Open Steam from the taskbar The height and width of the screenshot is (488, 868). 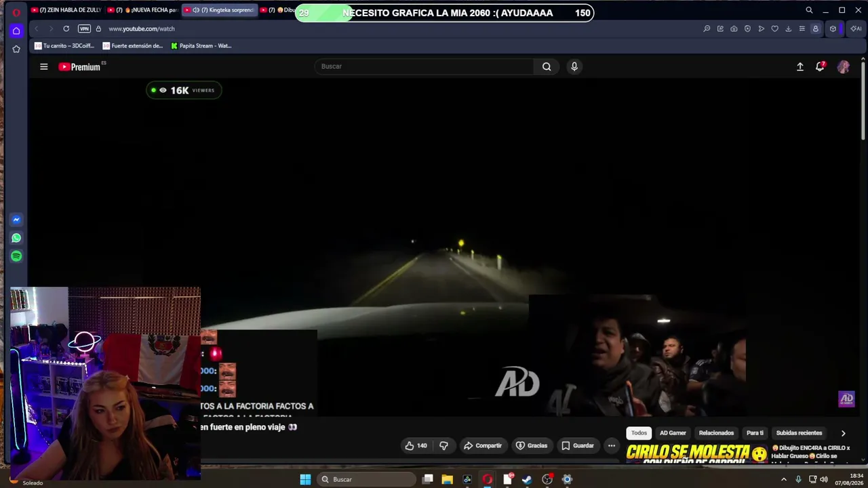(x=527, y=479)
